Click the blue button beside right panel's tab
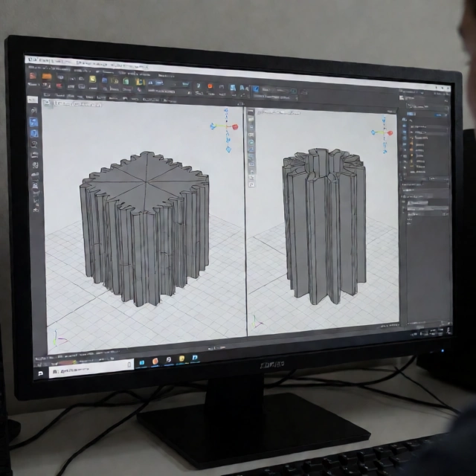Image resolution: width=476 pixels, height=476 pixels. point(440,115)
